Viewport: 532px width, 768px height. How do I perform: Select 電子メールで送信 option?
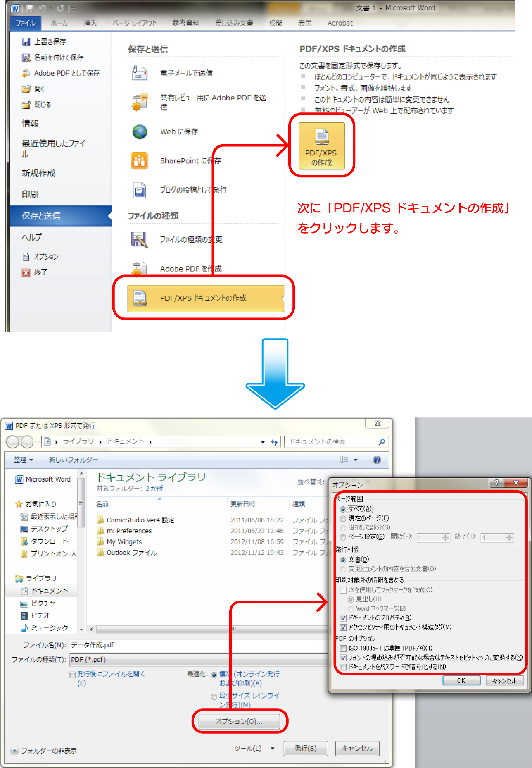click(x=173, y=73)
